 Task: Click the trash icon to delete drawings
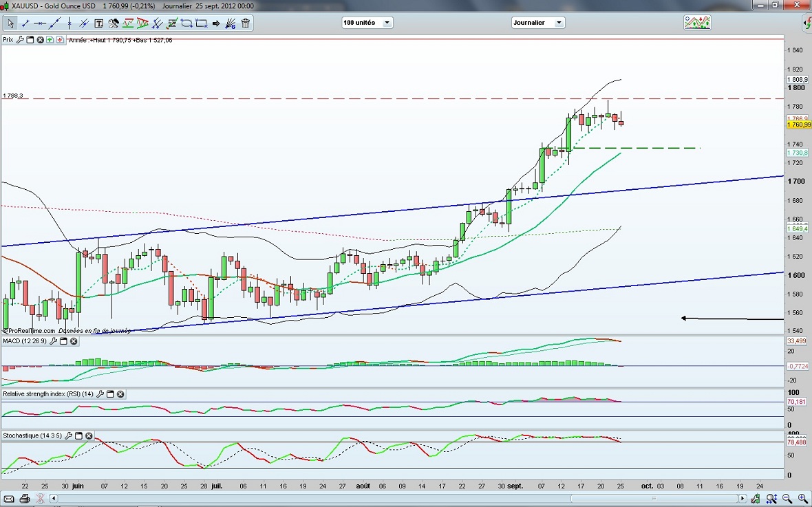tap(245, 23)
